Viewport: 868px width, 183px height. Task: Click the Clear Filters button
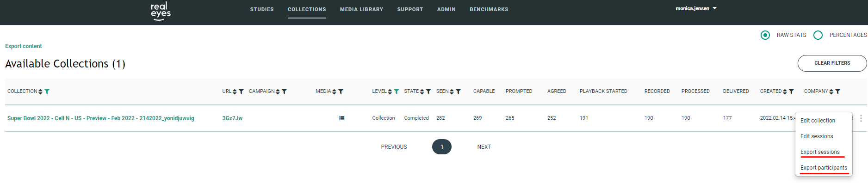pyautogui.click(x=832, y=63)
